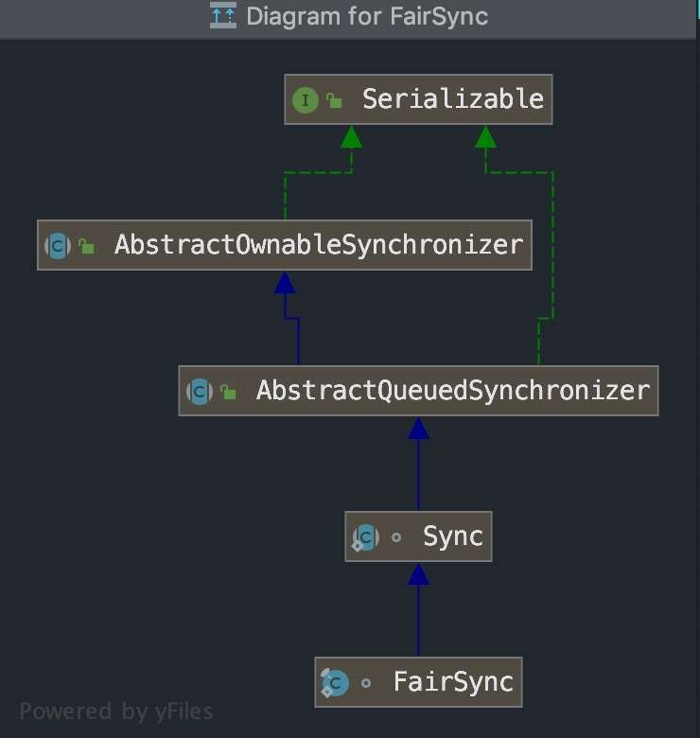
Task: Click the lock icon next to AbstractOwnableSynchronizer
Action: pyautogui.click(x=86, y=247)
